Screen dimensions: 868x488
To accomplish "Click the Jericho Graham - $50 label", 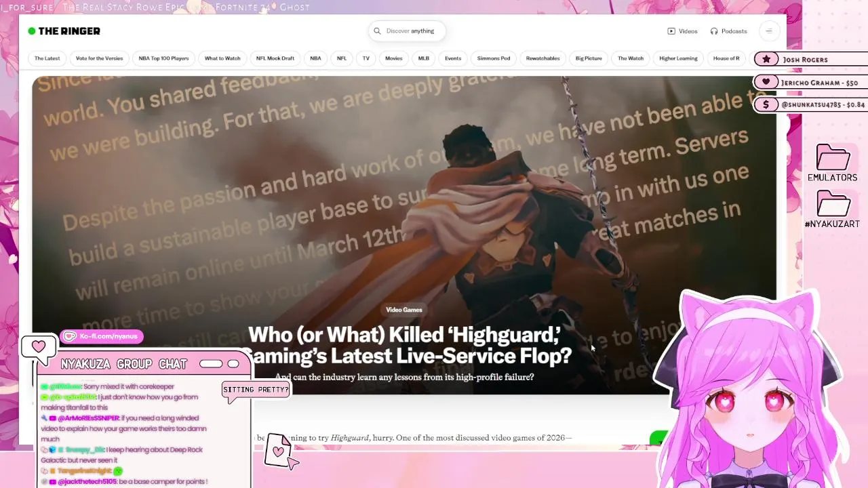I will click(x=819, y=83).
